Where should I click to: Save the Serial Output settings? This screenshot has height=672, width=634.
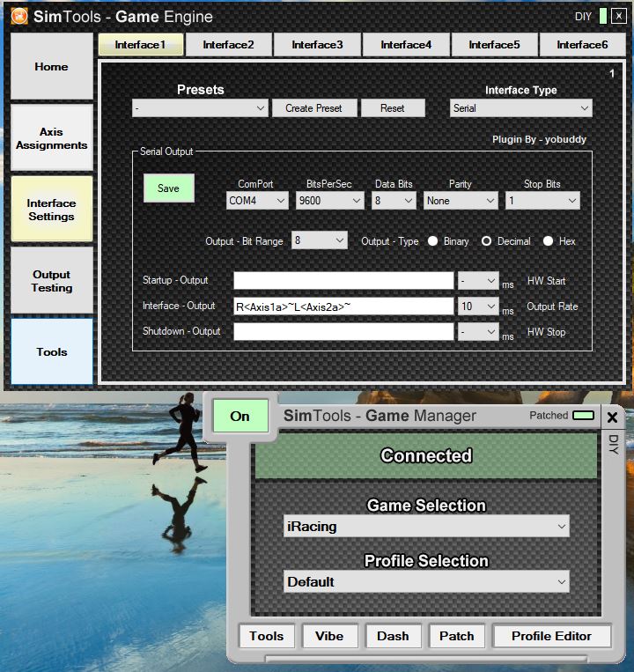coord(169,188)
